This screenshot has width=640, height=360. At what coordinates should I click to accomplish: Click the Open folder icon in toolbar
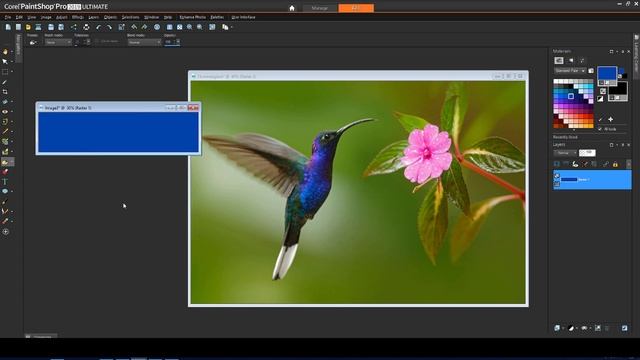point(28,27)
